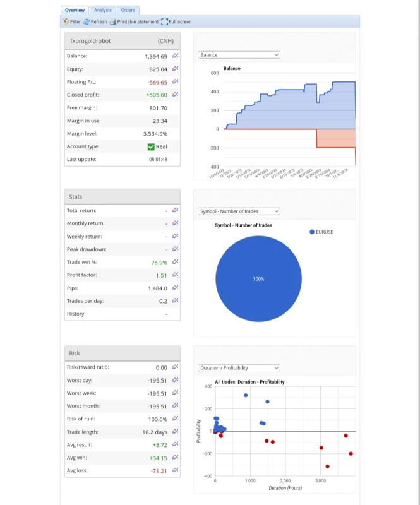Open the Balance chart type dropdown
This screenshot has width=420, height=505.
239,55
